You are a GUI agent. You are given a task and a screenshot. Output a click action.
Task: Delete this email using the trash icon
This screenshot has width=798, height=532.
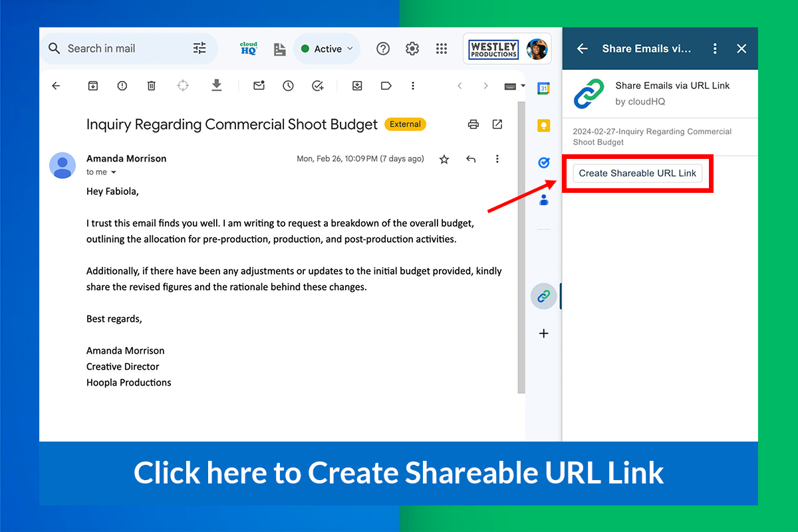coord(151,85)
